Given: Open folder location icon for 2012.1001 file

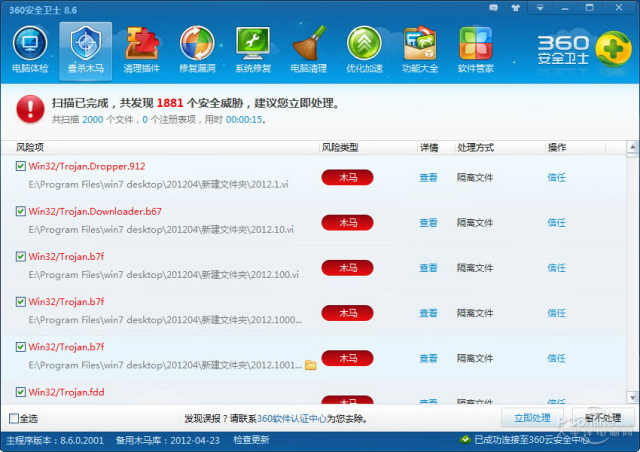Looking at the screenshot, I should coord(310,365).
